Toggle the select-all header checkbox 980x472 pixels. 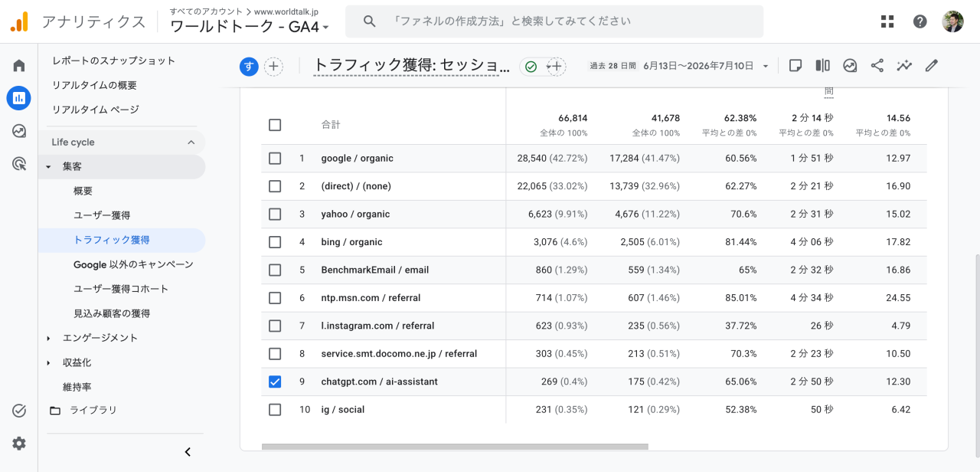pos(275,125)
